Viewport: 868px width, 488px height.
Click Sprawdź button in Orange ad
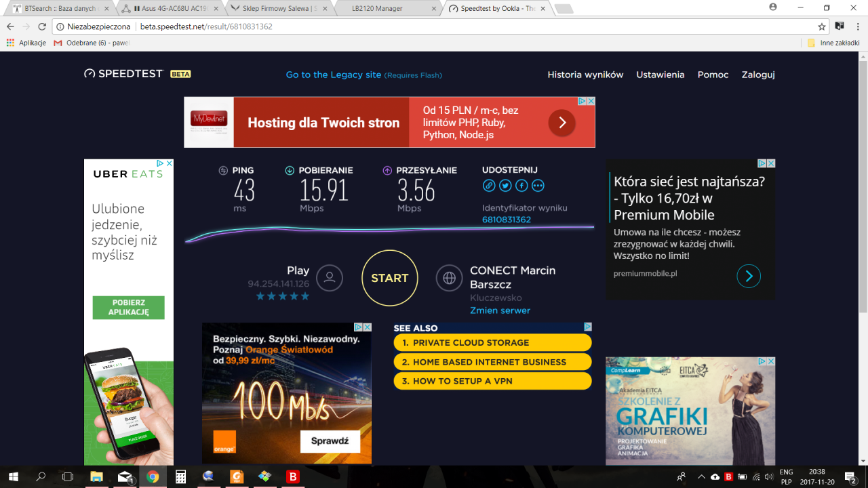click(x=330, y=441)
